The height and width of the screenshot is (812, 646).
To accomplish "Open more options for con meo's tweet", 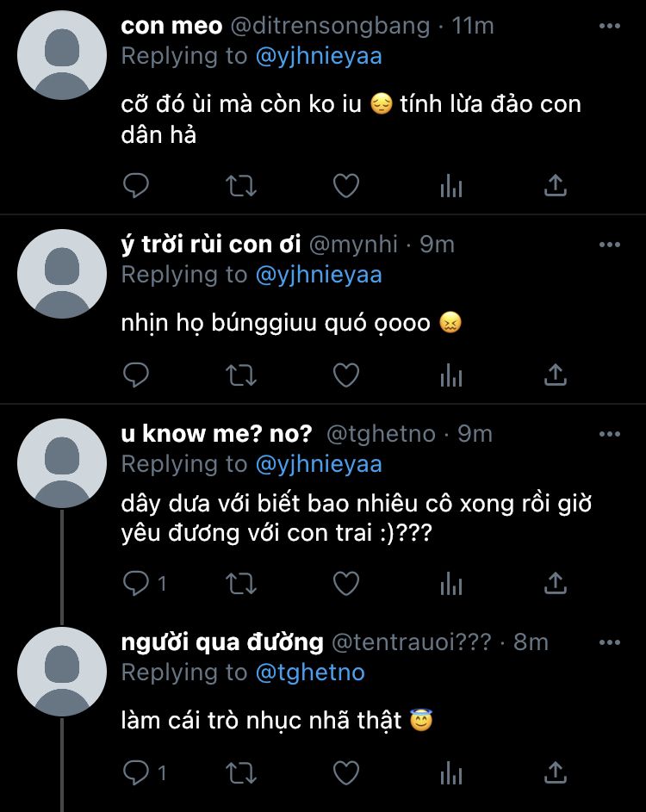I will pos(609,25).
